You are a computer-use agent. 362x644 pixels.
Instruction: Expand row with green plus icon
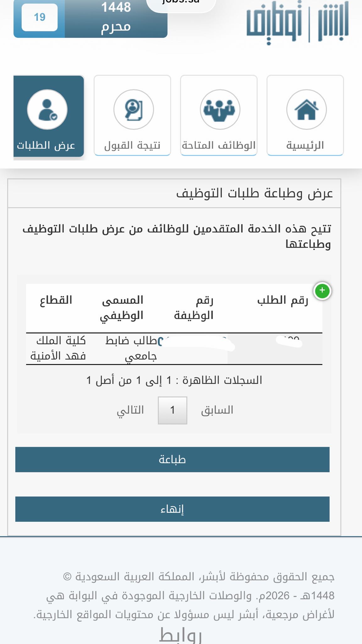tap(322, 291)
